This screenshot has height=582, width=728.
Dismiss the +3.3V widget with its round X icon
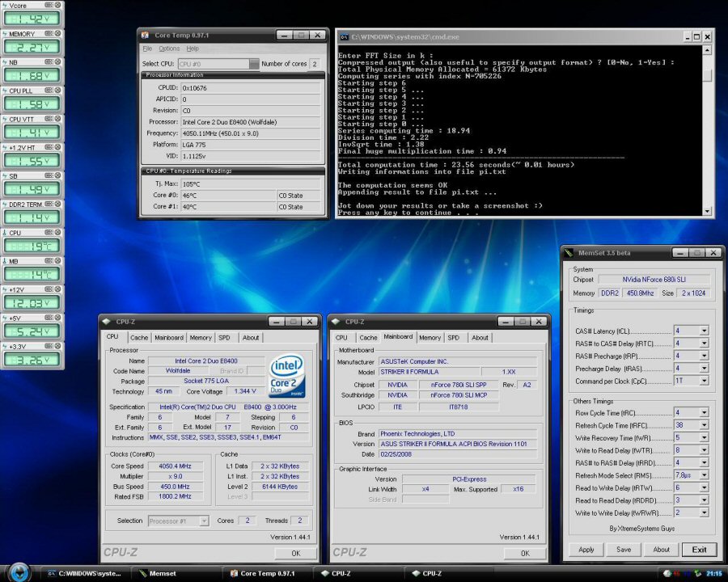(x=57, y=346)
